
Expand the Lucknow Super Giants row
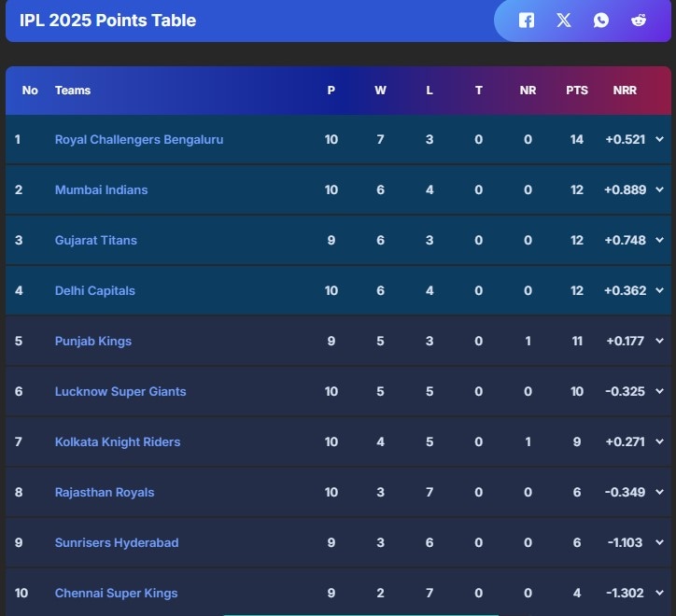coord(660,391)
